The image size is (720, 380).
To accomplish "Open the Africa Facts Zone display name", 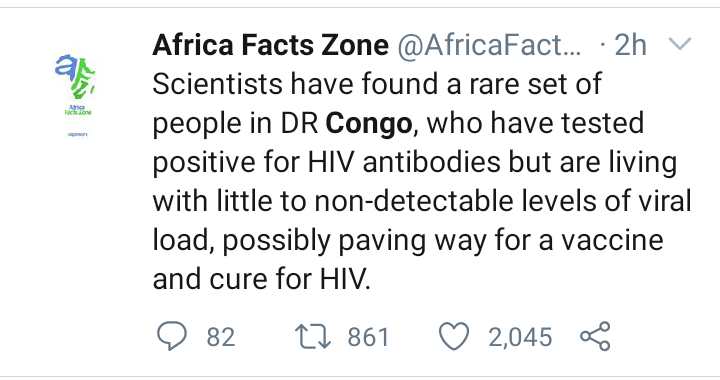I will click(x=270, y=45).
